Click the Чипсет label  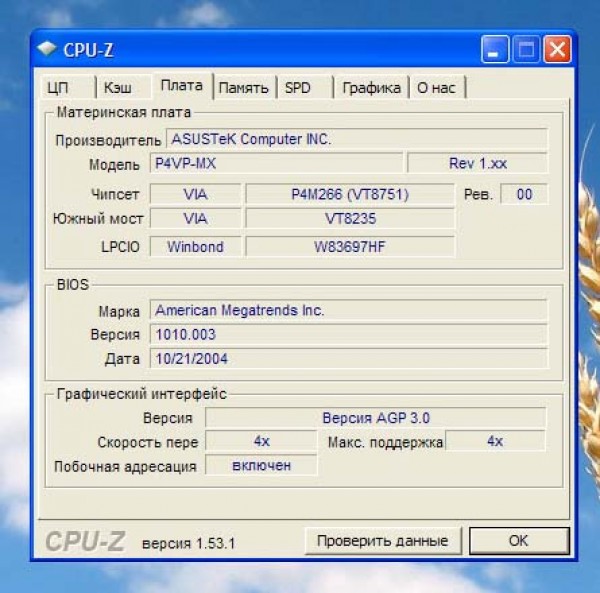115,195
